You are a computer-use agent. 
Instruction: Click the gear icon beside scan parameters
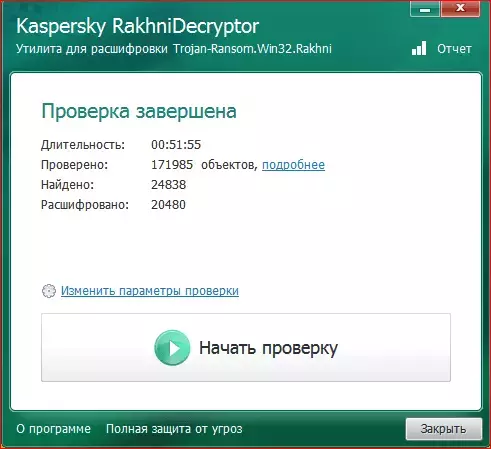coord(49,291)
